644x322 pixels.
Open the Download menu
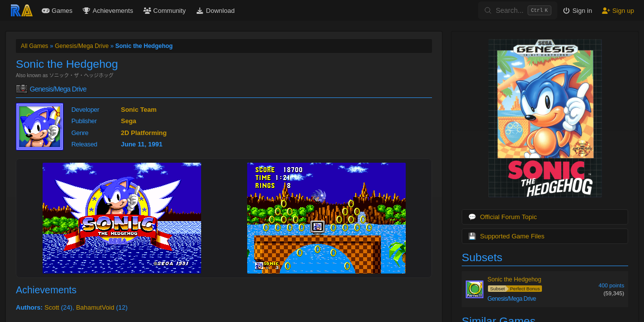215,10
